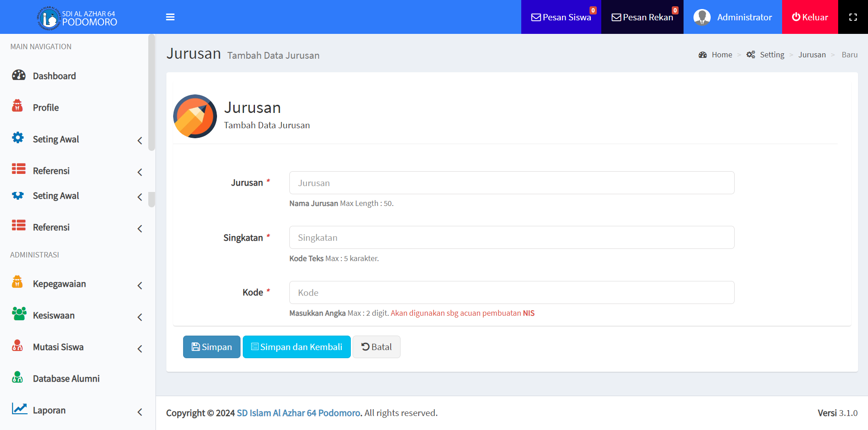The image size is (868, 430).
Task: Expand the Mutasi Siswa chevron
Action: tap(140, 349)
